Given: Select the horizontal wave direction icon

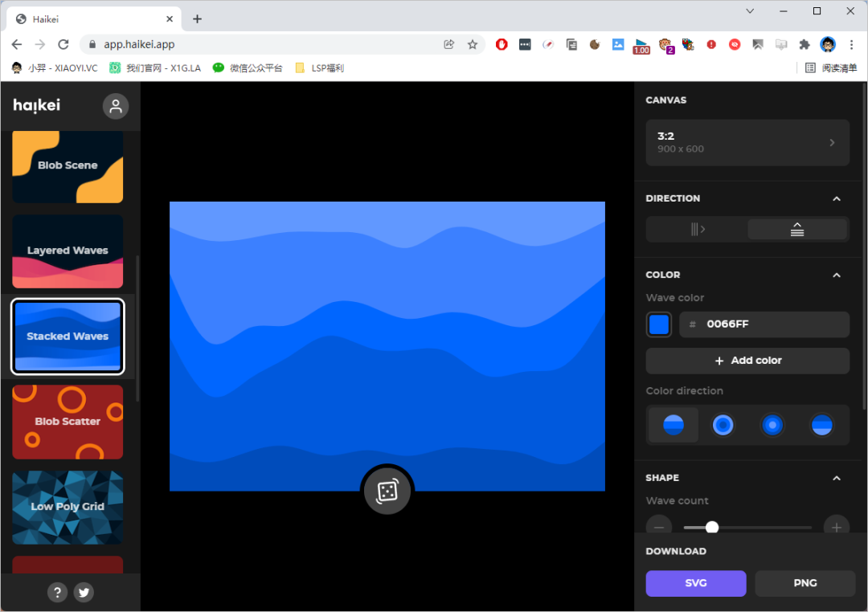Looking at the screenshot, I should [697, 229].
